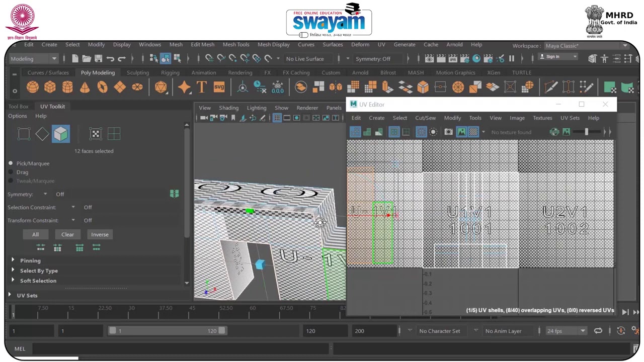
Task: Click the time range slider bar
Action: [x=168, y=331]
